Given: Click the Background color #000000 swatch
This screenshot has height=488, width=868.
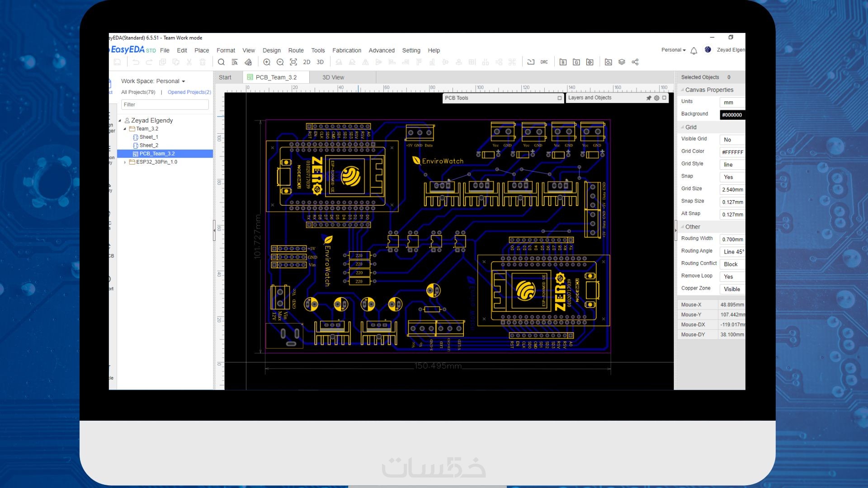Looking at the screenshot, I should click(731, 115).
